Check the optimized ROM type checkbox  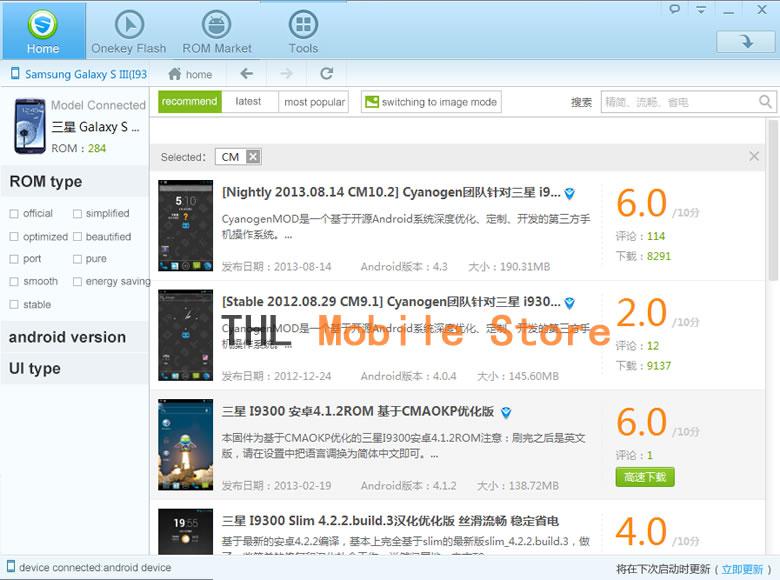tap(14, 237)
